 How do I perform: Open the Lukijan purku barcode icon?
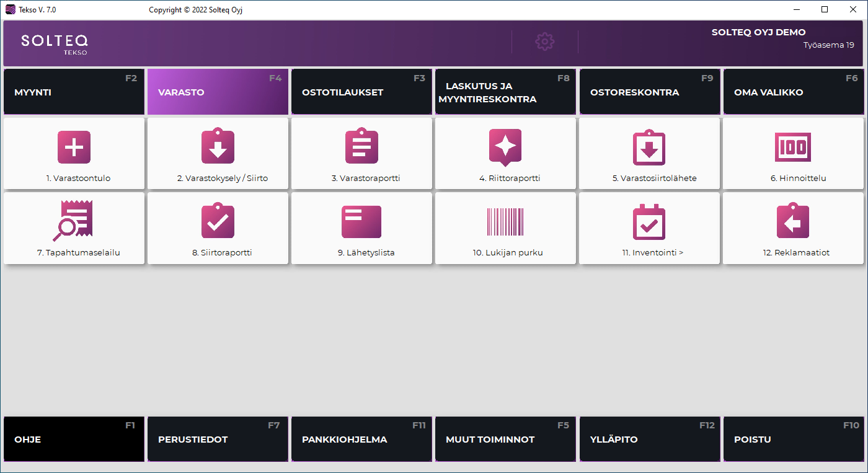505,222
